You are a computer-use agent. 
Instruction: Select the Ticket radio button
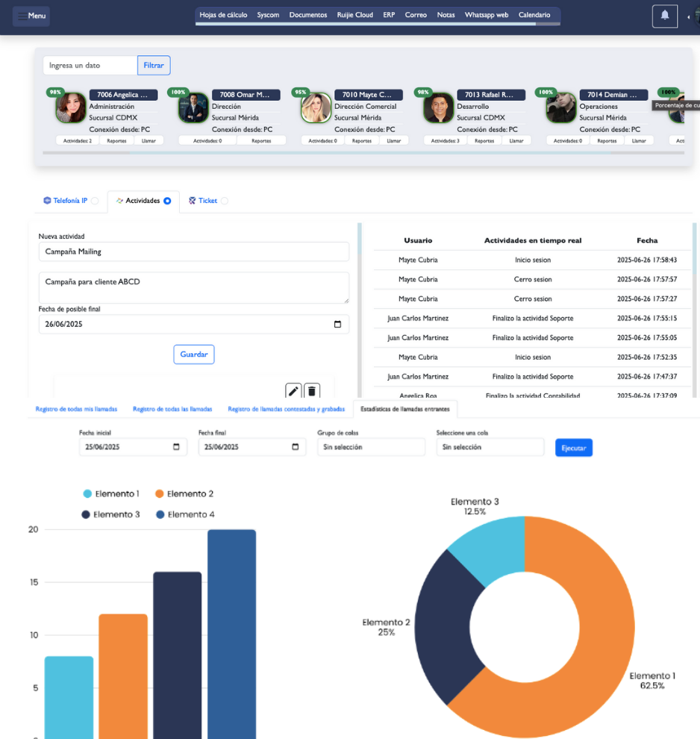tap(225, 201)
